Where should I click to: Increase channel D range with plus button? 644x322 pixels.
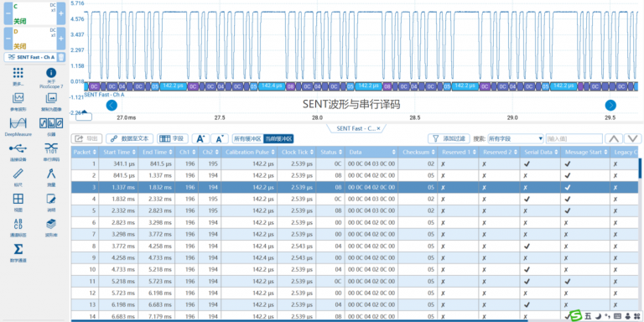pyautogui.click(x=60, y=39)
